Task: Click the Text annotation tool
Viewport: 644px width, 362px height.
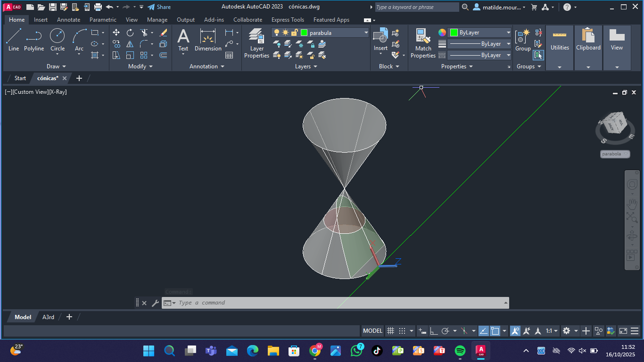Action: click(183, 40)
